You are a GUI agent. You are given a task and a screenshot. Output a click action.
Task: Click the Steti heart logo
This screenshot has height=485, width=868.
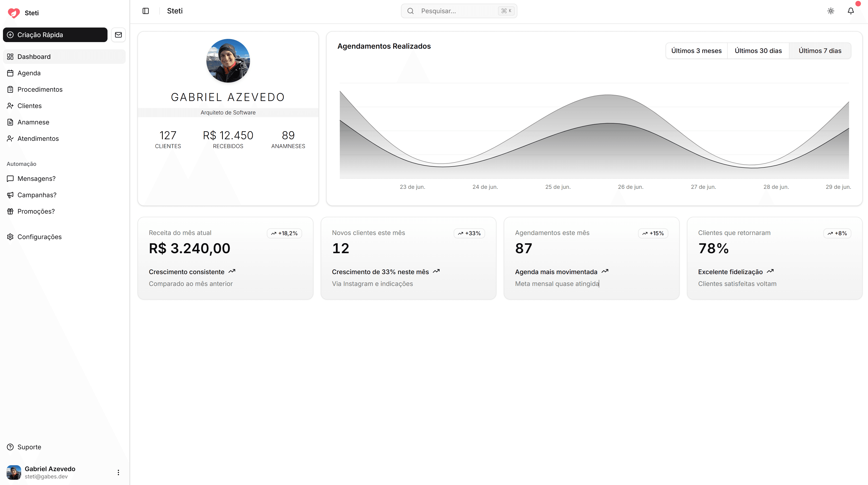[x=14, y=13]
